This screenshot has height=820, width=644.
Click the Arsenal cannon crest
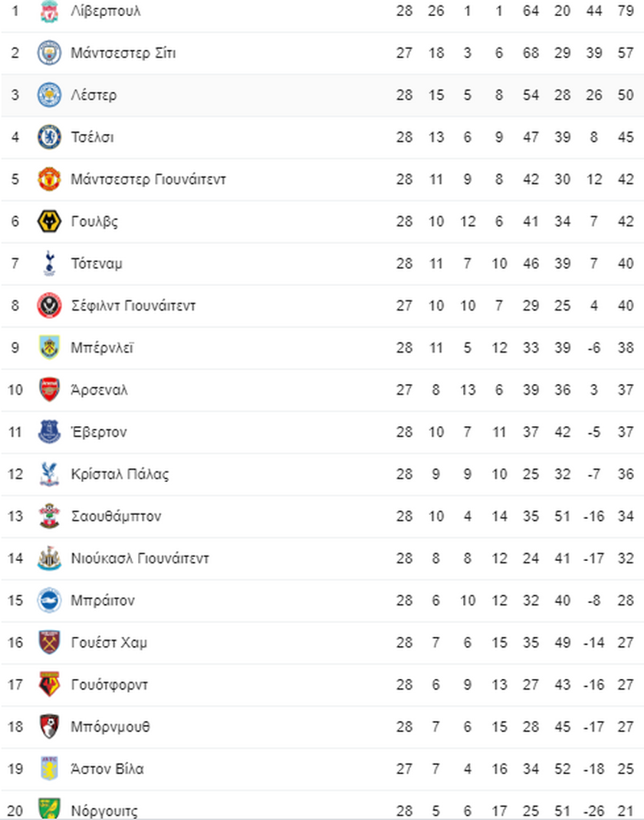(x=49, y=389)
